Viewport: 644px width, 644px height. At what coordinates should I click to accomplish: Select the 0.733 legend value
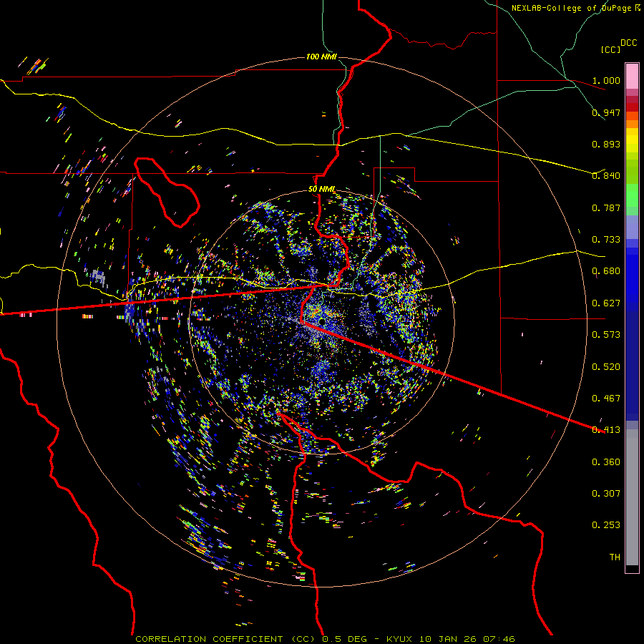pyautogui.click(x=606, y=240)
